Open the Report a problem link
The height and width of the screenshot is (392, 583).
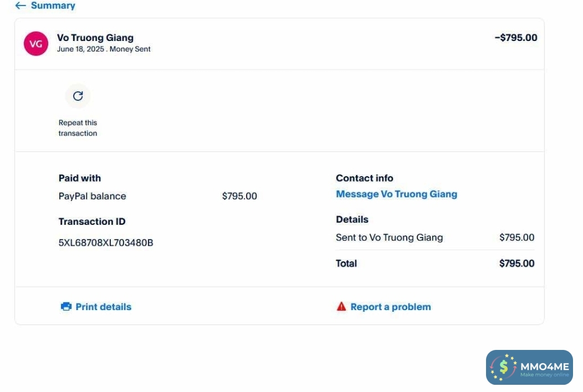tap(390, 307)
